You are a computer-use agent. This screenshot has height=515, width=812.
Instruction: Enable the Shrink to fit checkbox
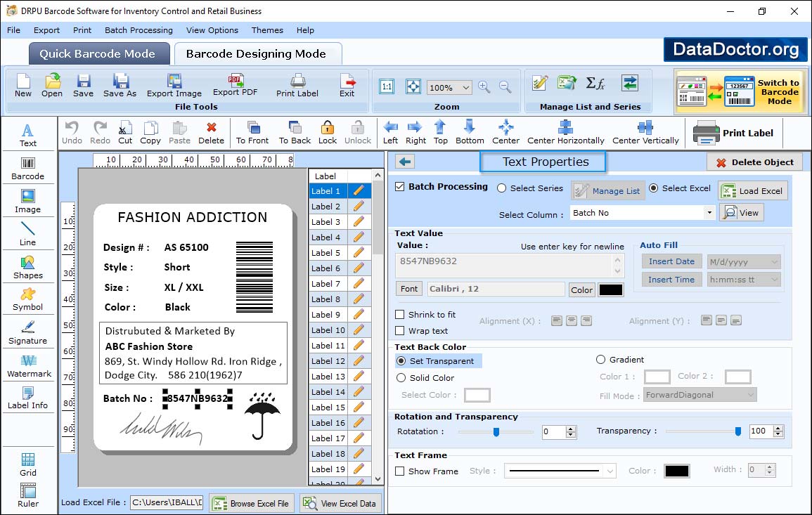(400, 315)
